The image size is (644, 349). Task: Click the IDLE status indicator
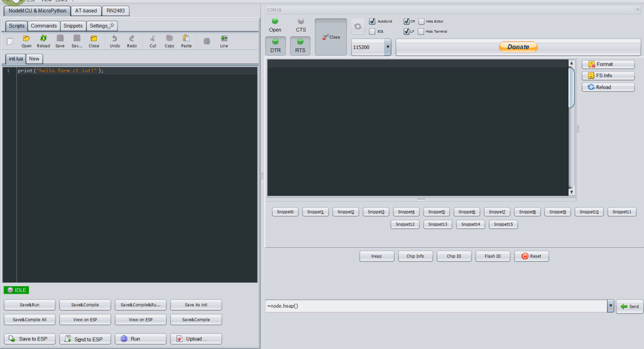(17, 290)
